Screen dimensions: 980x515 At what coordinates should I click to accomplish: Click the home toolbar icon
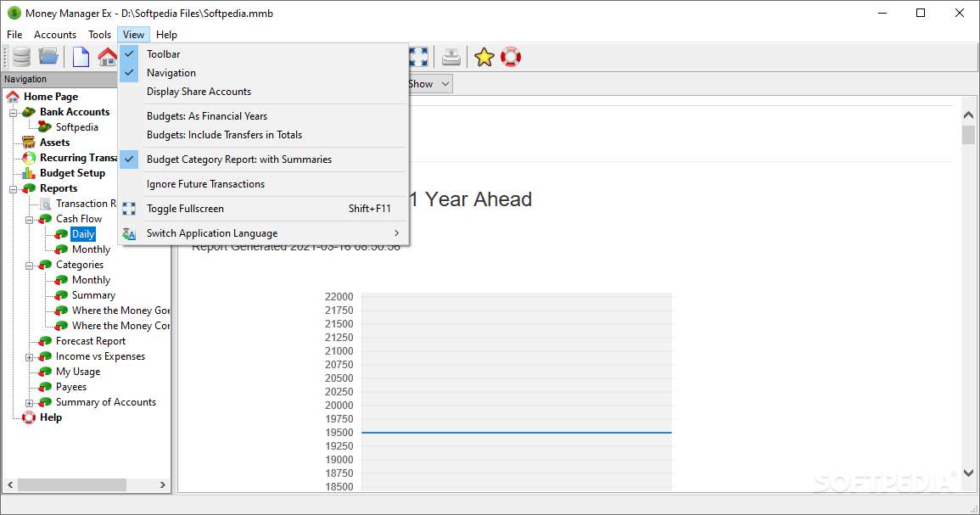pos(108,57)
